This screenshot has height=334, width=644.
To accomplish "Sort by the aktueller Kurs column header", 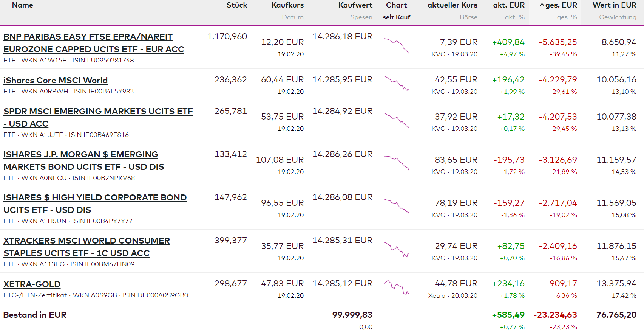I will [452, 5].
